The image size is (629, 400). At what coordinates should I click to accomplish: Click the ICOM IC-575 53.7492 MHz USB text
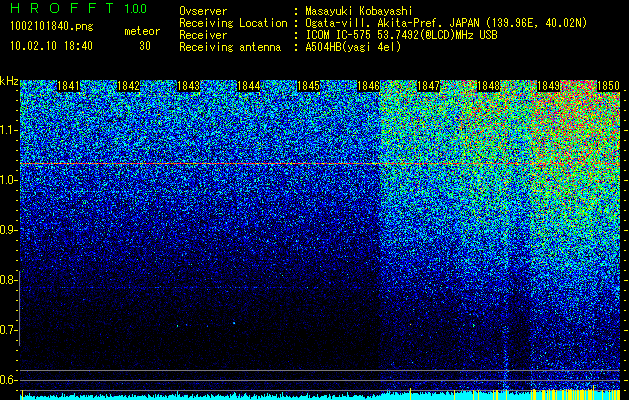coord(401,35)
